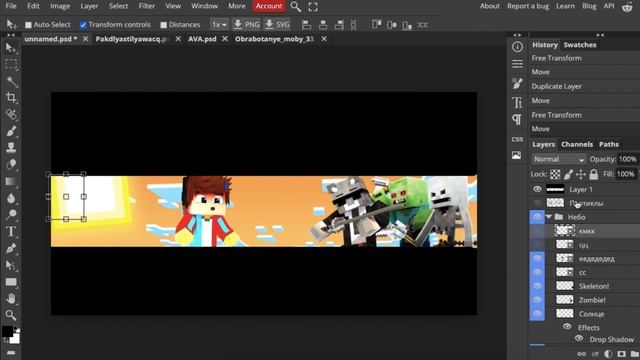
Task: Open the Brush panel icon
Action: 517,83
